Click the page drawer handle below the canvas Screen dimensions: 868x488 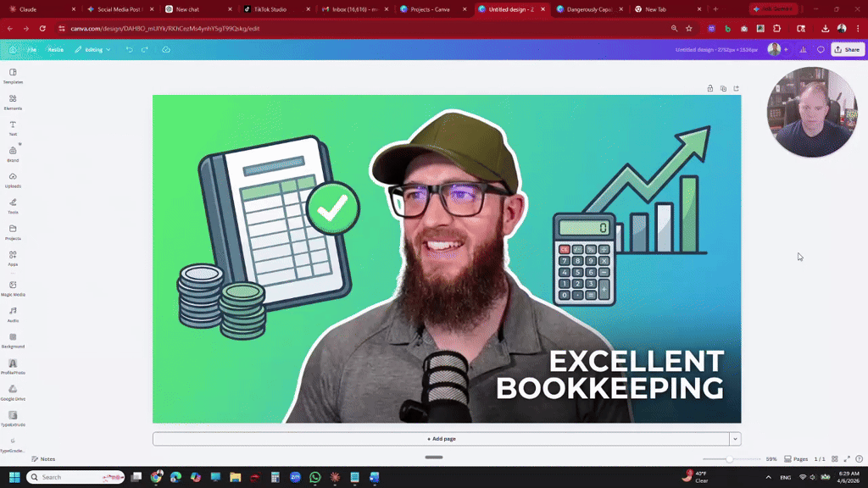pos(434,457)
